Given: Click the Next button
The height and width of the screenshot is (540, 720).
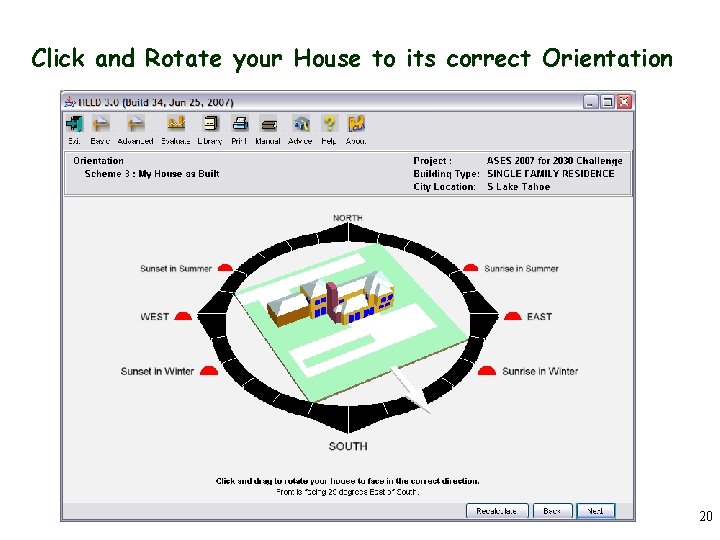Looking at the screenshot, I should click(x=596, y=511).
